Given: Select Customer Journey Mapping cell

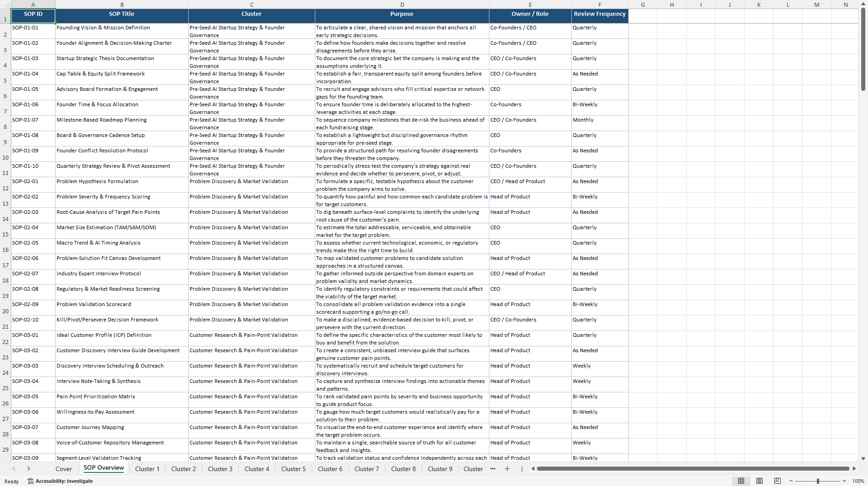Looking at the screenshot, I should pos(122,431).
